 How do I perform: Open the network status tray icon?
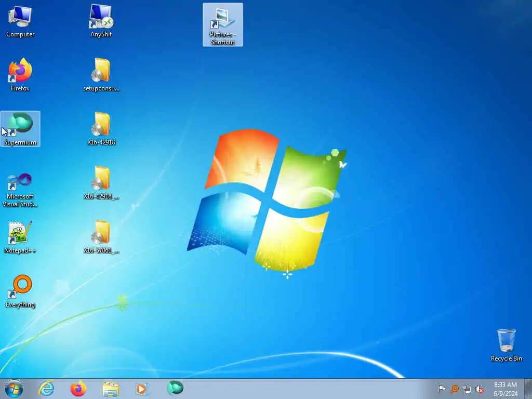coord(467,390)
